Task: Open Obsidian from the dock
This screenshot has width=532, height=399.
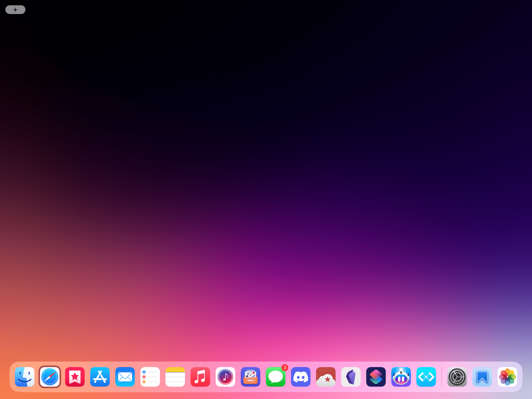Action: pyautogui.click(x=351, y=377)
